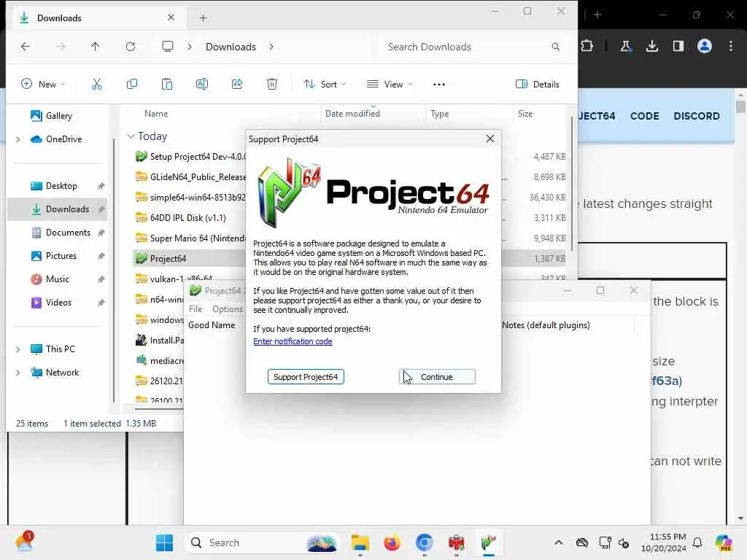Open Desktop in the navigation pane
The image size is (747, 560).
[61, 186]
